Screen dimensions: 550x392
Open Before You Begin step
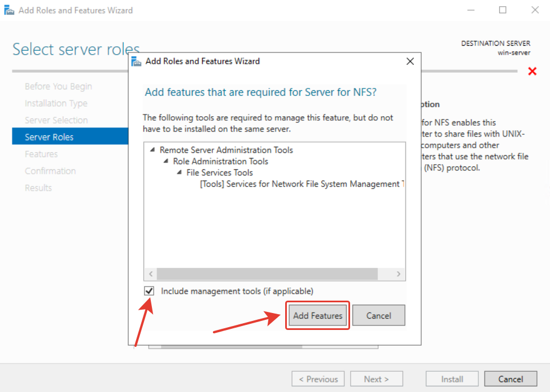(58, 86)
